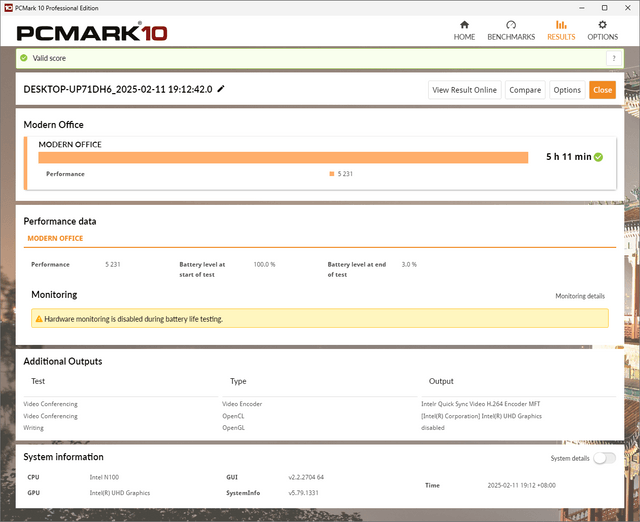
Task: Click the PCMark 10 title bar app icon
Action: 8,8
